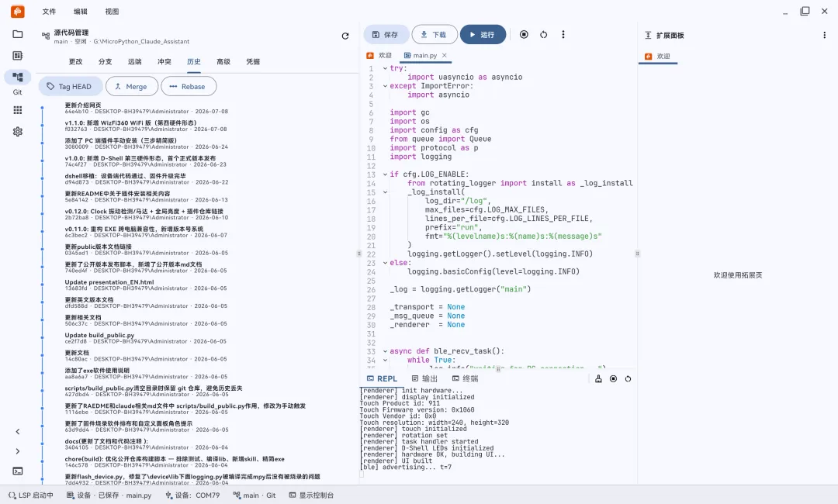Viewport: 838px width, 504px height.
Task: Select the REPL tab in bottom panel
Action: click(382, 378)
